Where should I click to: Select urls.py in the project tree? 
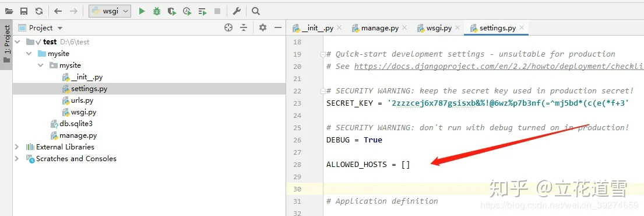[82, 100]
